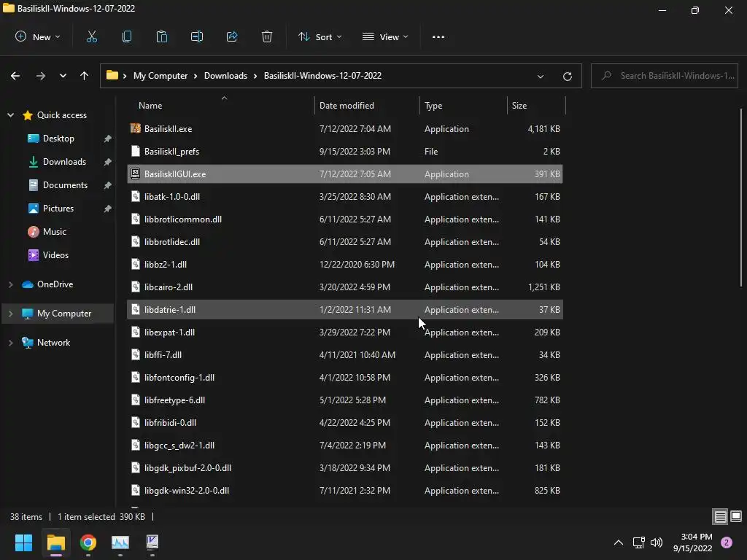The width and height of the screenshot is (747, 560).
Task: Sort by the Size column header
Action: click(x=536, y=105)
